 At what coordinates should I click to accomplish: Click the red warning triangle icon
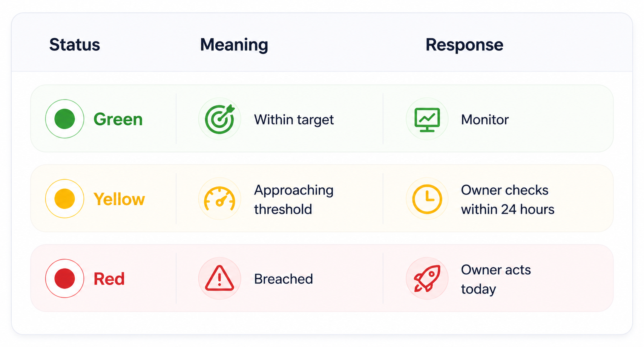(220, 278)
